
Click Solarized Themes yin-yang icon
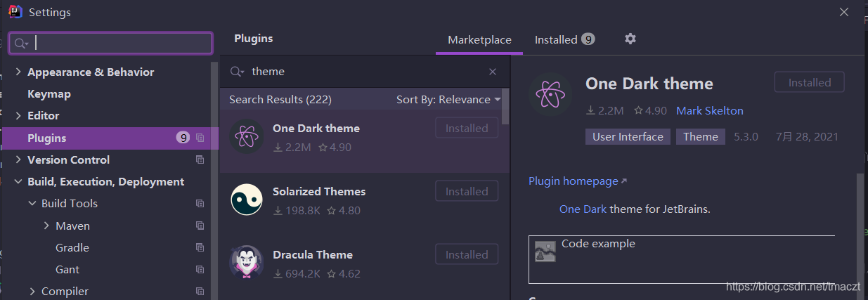click(x=247, y=200)
